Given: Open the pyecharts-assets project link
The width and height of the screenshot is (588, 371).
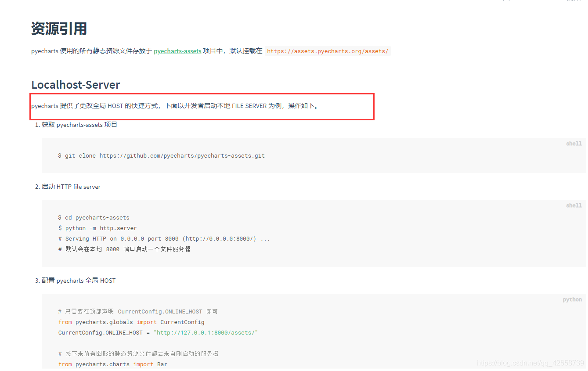Looking at the screenshot, I should coord(177,51).
